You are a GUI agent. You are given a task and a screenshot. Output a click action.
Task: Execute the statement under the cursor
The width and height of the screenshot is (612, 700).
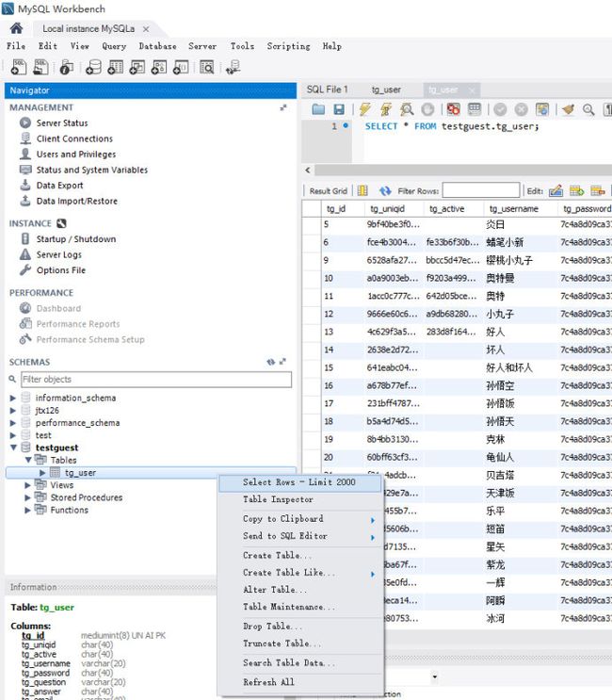(x=386, y=109)
